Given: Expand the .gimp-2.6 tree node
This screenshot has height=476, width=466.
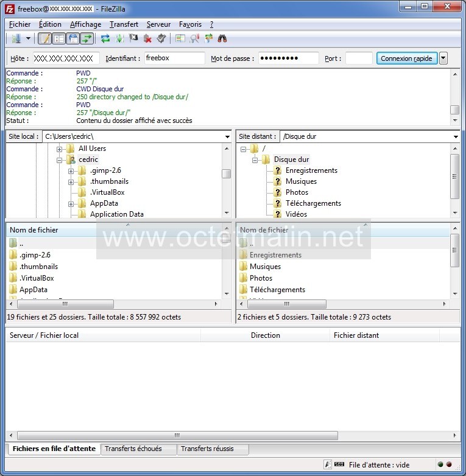Looking at the screenshot, I should coord(71,171).
